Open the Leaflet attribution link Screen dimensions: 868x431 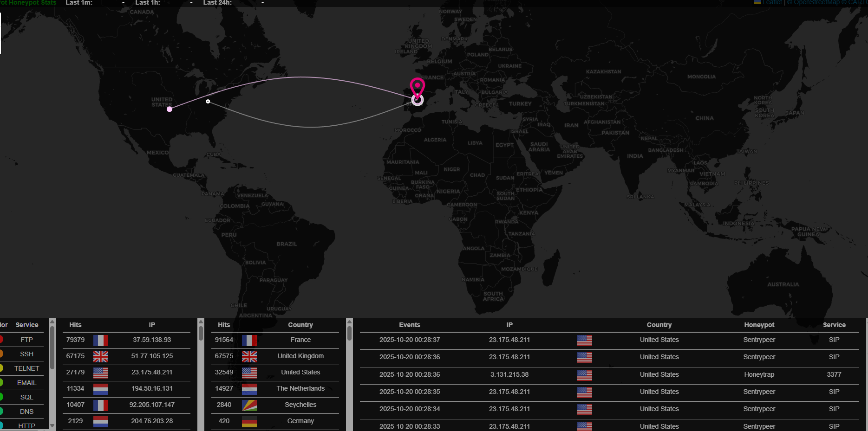click(772, 2)
